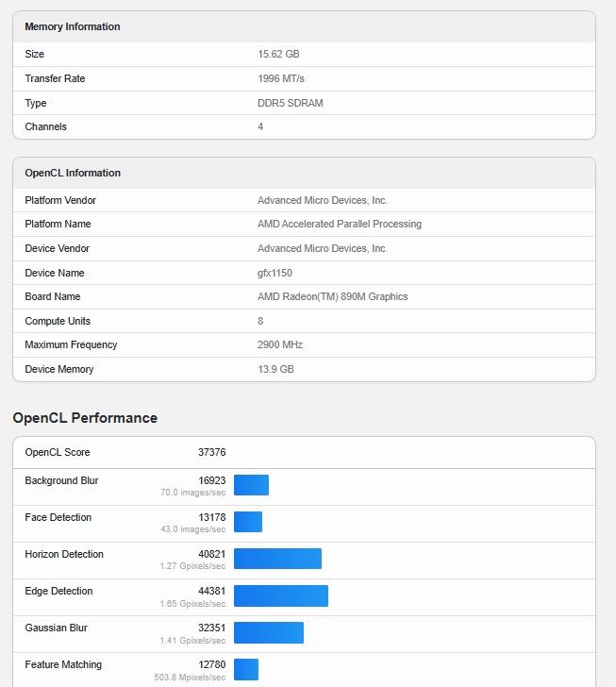
Task: Click the 1996 MT/s transfer rate value
Action: click(280, 78)
